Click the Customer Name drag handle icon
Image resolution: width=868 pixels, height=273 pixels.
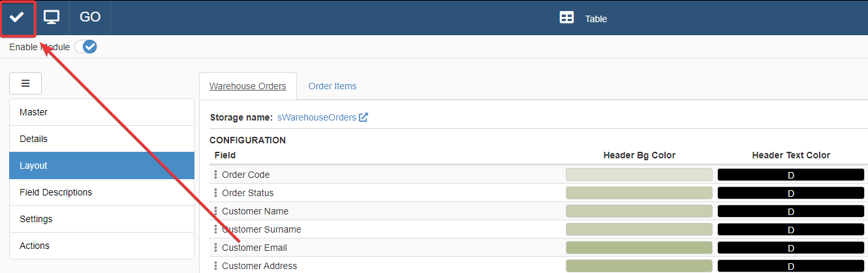(215, 211)
